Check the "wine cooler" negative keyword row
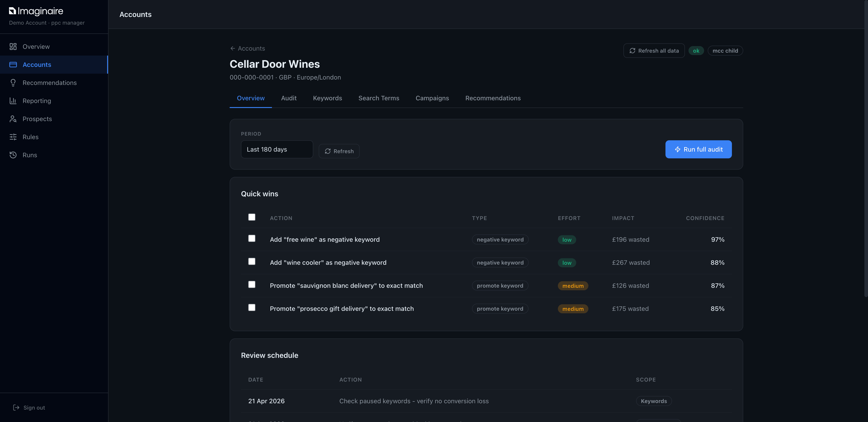Screen dimensions: 868x422 point(252,261)
